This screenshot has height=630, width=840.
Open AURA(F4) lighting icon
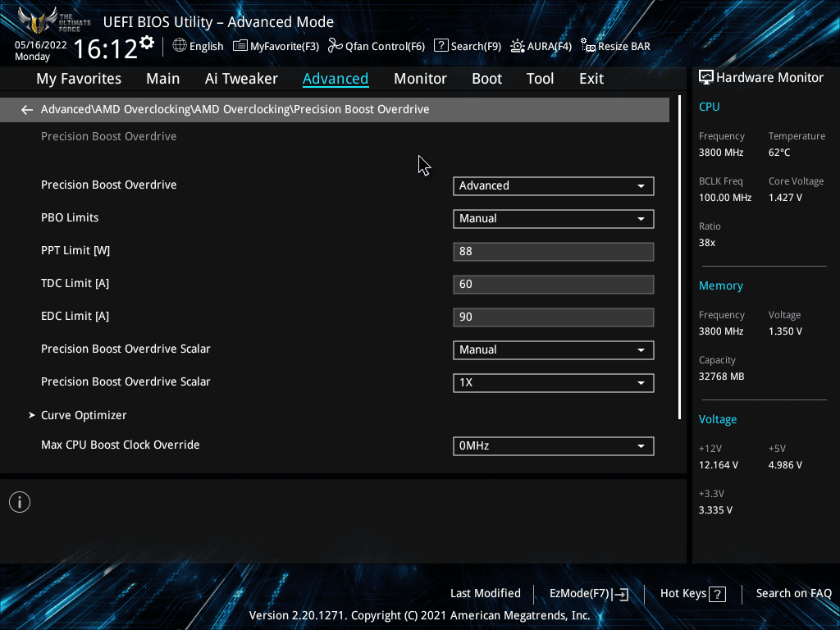click(518, 46)
